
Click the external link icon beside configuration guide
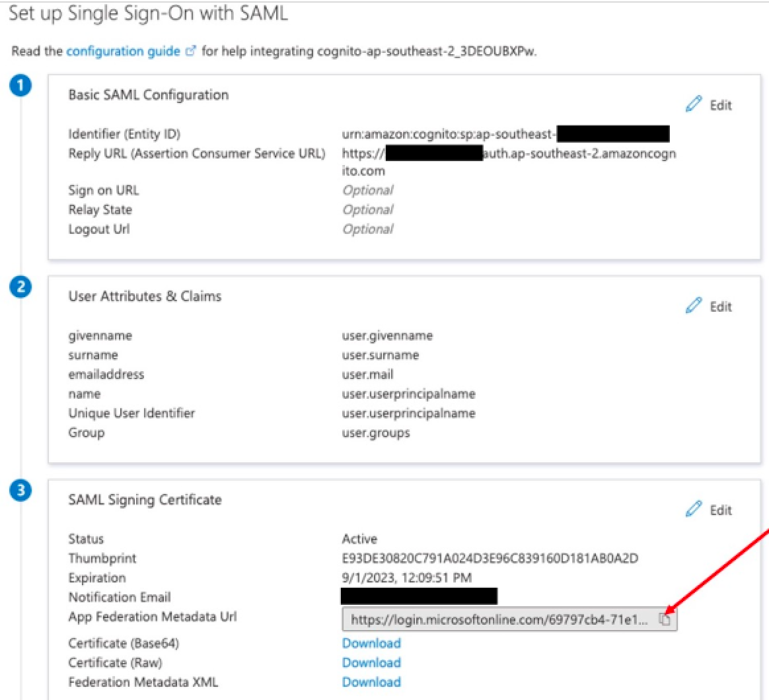click(x=191, y=52)
